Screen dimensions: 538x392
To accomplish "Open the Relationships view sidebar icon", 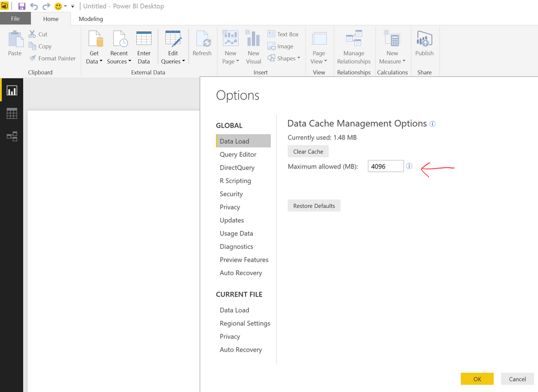I will tap(12, 136).
